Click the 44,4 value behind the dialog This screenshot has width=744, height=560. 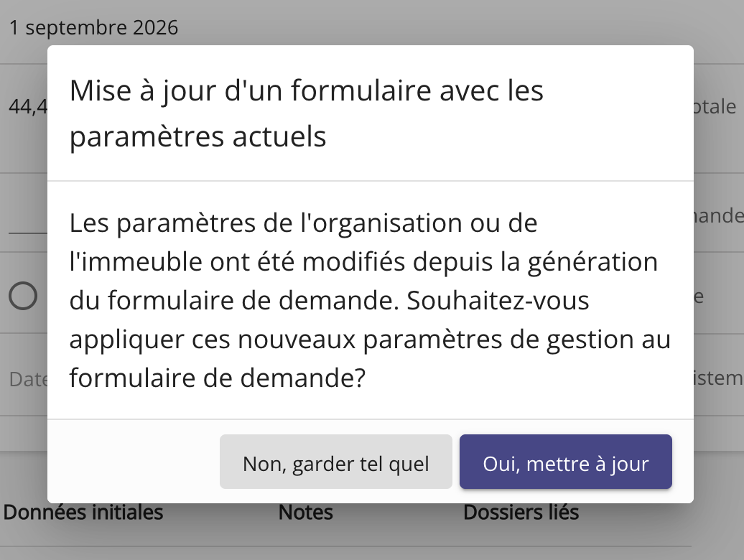(28, 108)
